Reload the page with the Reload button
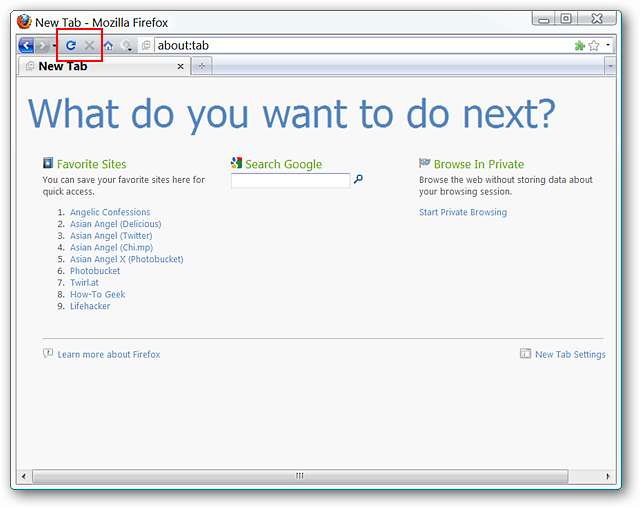640x508 pixels. [71, 45]
